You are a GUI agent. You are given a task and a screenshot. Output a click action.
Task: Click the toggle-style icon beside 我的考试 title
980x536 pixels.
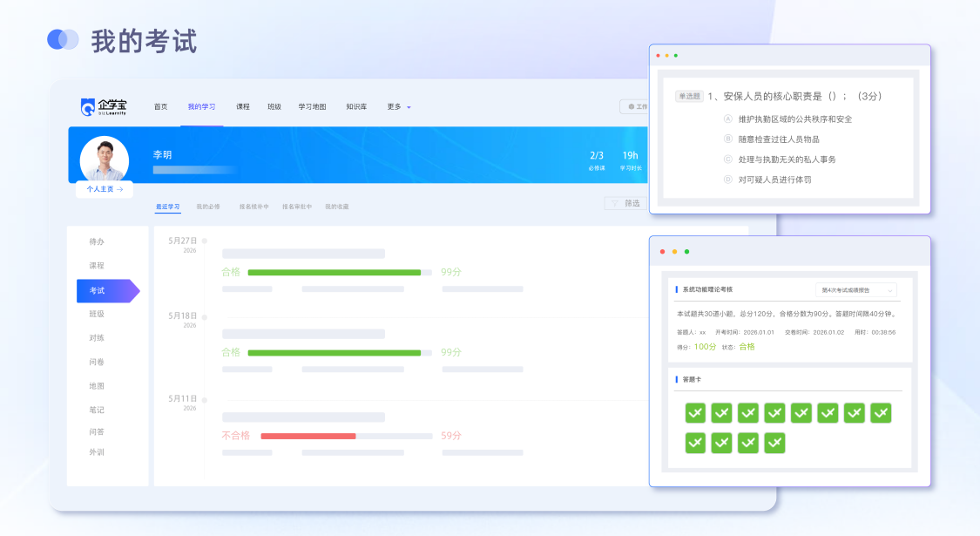(x=63, y=39)
